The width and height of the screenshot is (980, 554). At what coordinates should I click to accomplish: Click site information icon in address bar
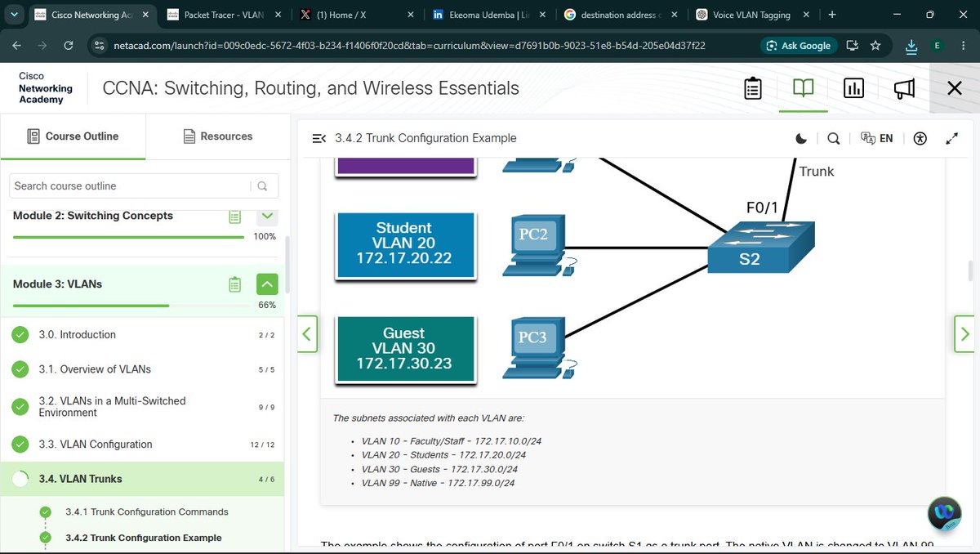(100, 46)
